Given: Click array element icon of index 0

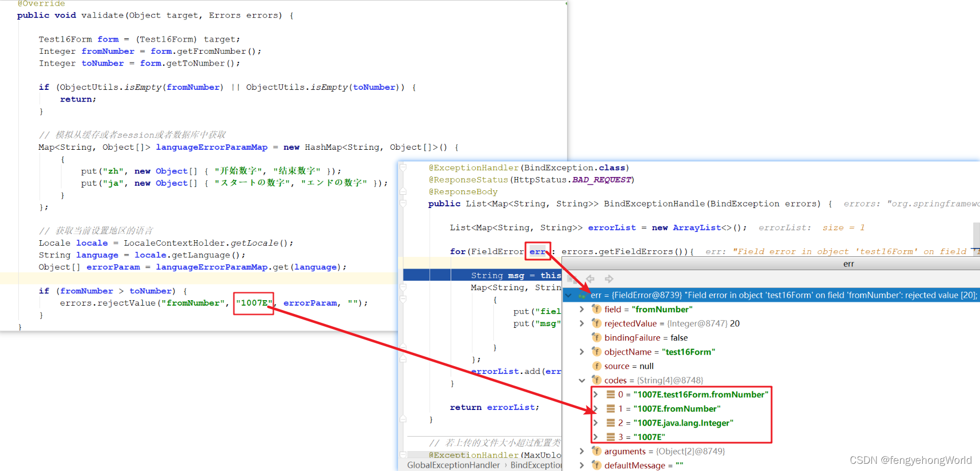Looking at the screenshot, I should (x=610, y=394).
